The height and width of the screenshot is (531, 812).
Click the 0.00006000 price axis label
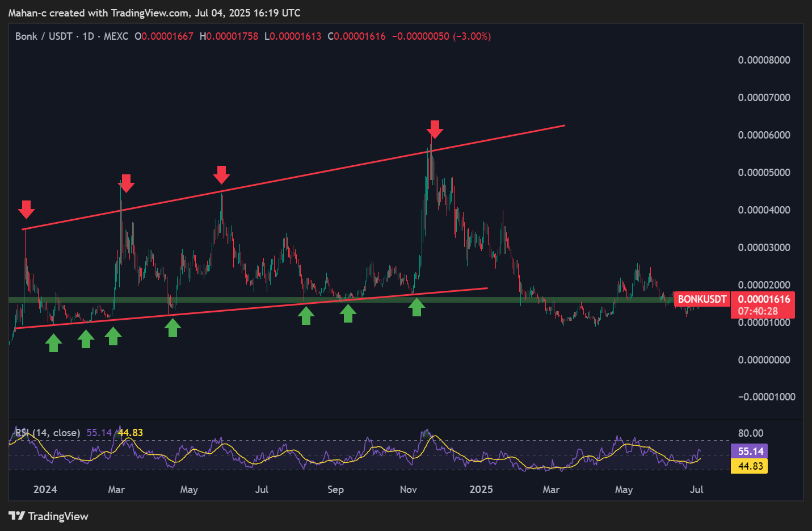(x=764, y=135)
